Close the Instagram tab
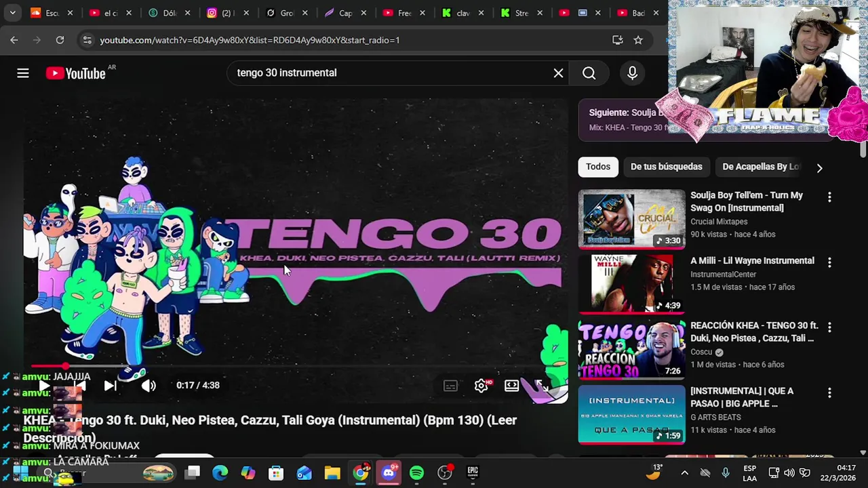868x488 pixels. pyautogui.click(x=246, y=13)
